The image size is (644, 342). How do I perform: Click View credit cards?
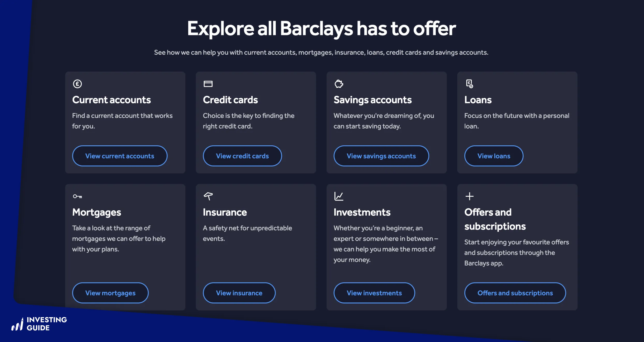[x=242, y=156]
